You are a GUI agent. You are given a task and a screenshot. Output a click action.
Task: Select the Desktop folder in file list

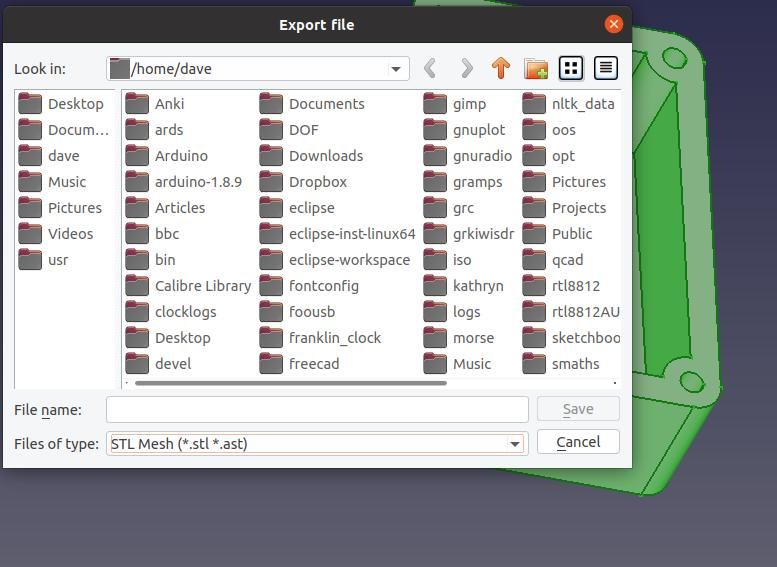pyautogui.click(x=168, y=338)
